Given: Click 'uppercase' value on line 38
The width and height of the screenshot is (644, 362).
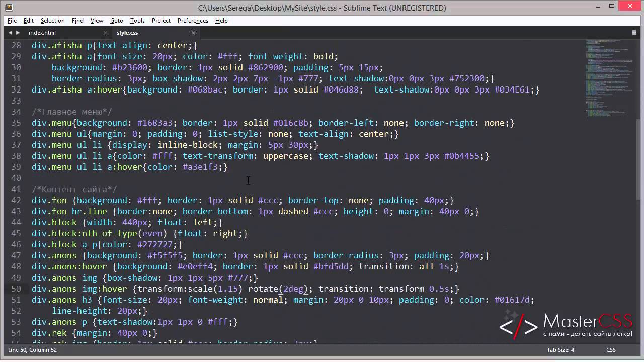Looking at the screenshot, I should tap(285, 156).
